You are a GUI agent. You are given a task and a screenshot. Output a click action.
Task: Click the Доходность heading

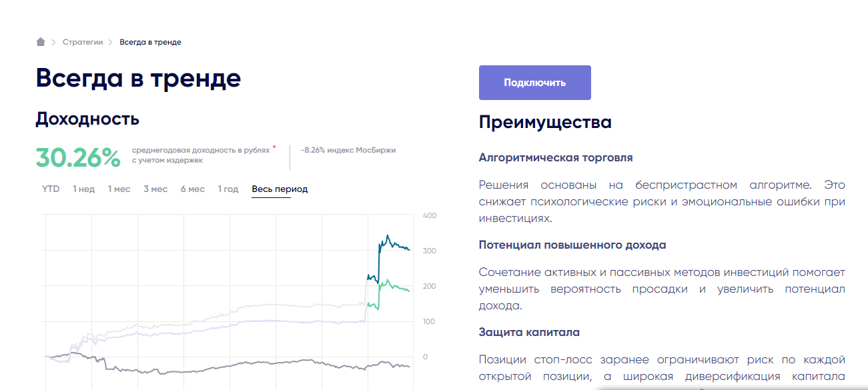click(87, 119)
